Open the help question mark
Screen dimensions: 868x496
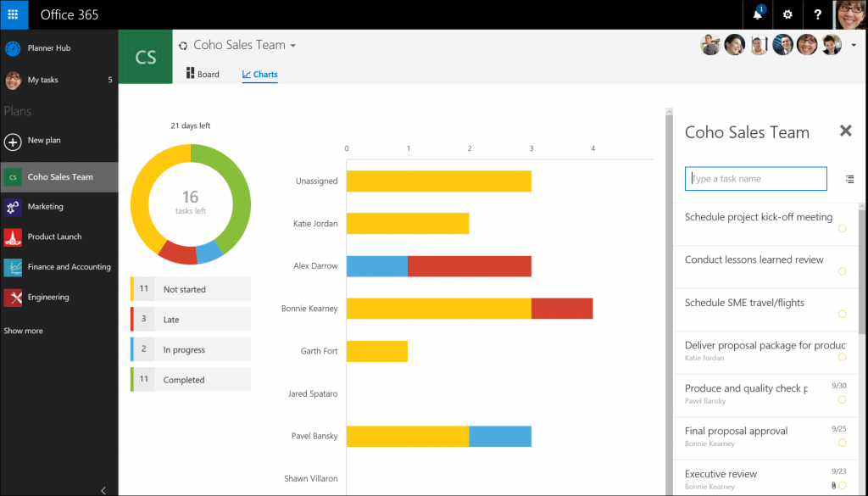[x=817, y=15]
